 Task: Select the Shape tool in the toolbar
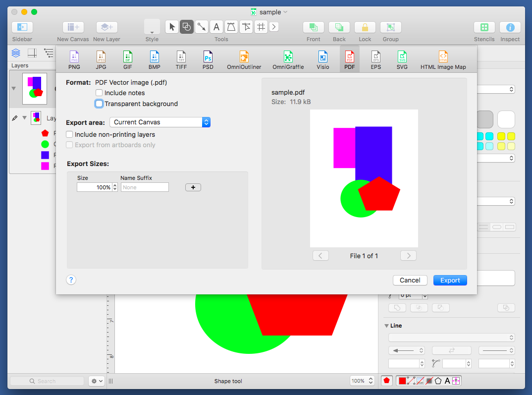click(187, 27)
